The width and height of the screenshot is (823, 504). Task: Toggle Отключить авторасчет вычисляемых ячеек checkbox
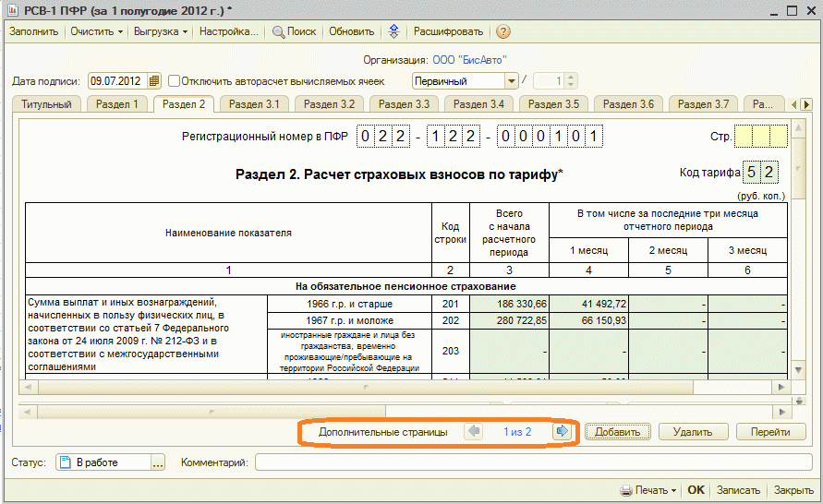(x=174, y=81)
